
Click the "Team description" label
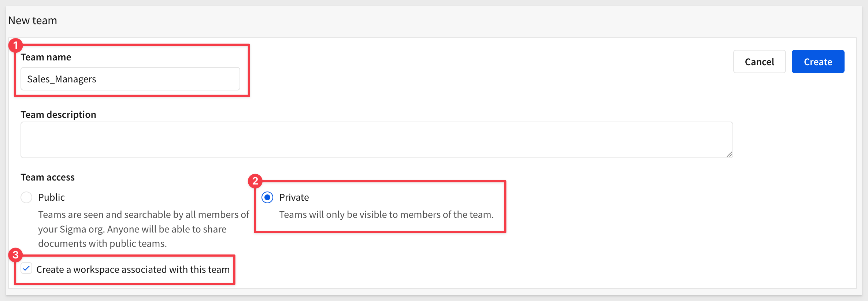[x=58, y=115]
